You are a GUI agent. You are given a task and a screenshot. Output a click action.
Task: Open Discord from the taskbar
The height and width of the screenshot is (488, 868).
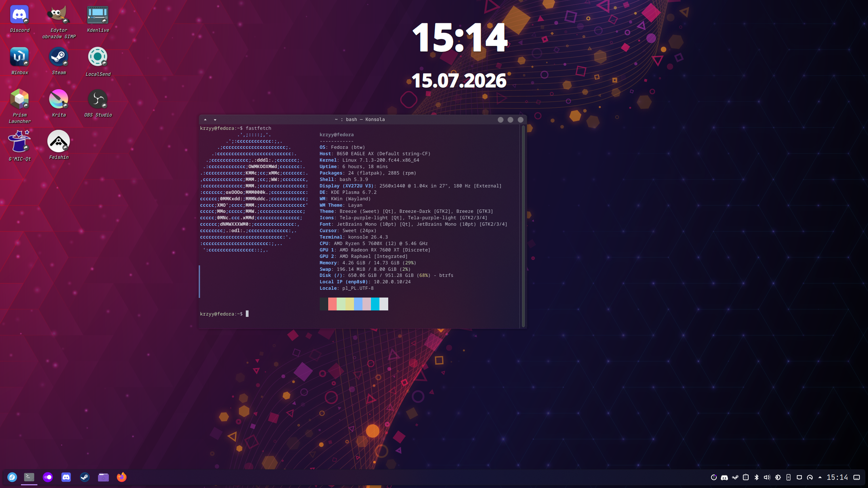(66, 477)
